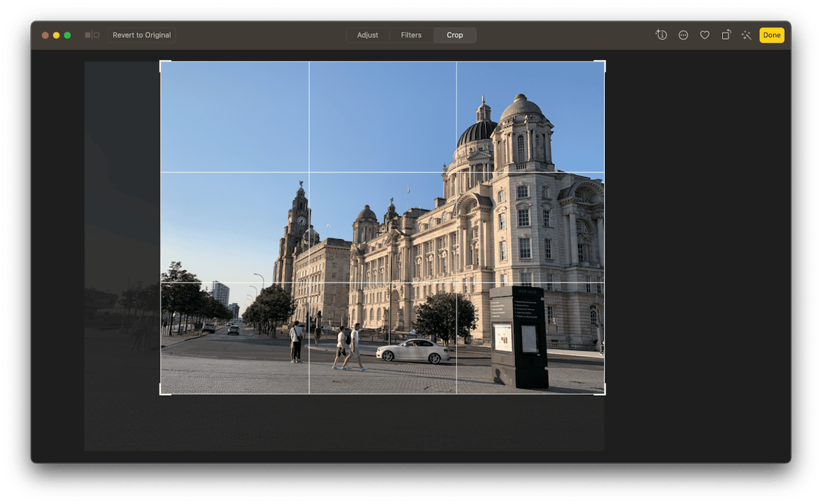Open the Filters tab
This screenshot has width=822, height=504.
coord(411,35)
